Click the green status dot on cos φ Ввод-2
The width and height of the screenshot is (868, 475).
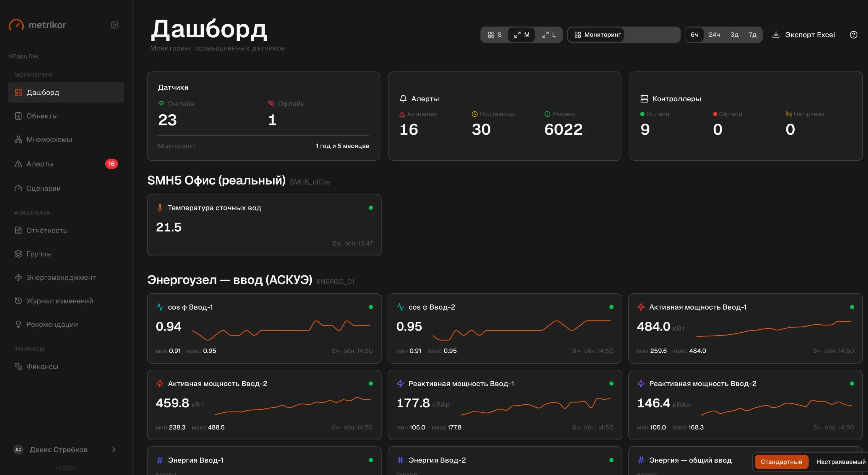611,307
